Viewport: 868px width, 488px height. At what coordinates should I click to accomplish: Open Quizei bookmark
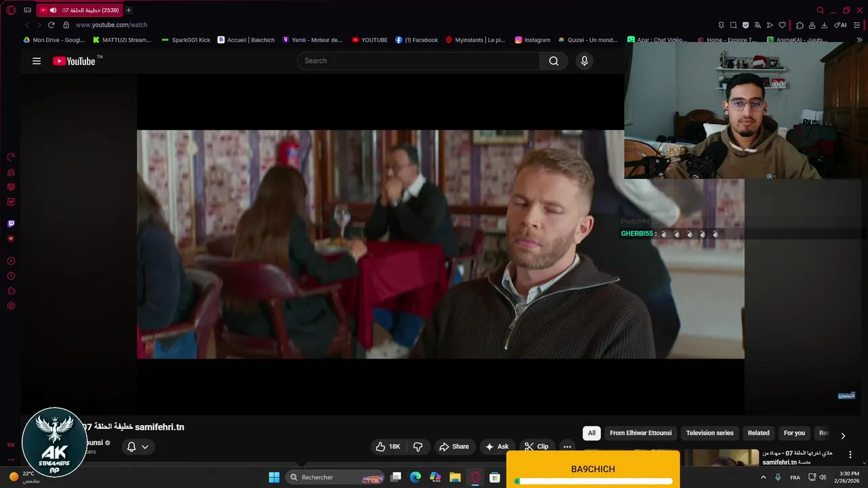587,40
